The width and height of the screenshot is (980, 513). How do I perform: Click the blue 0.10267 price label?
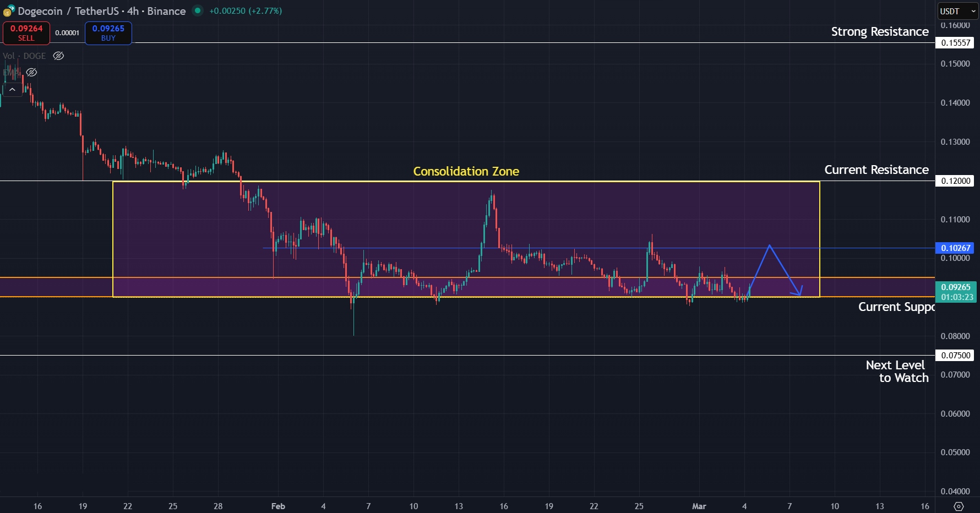955,248
